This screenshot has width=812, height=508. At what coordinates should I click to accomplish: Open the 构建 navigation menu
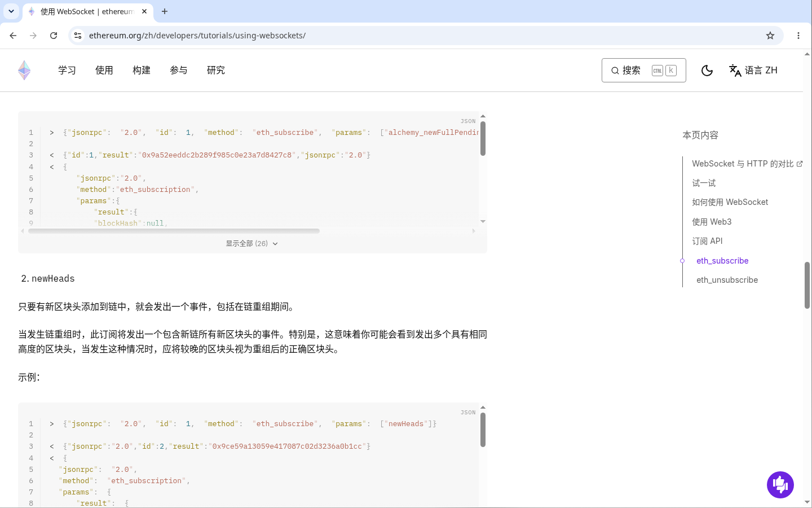click(x=142, y=71)
